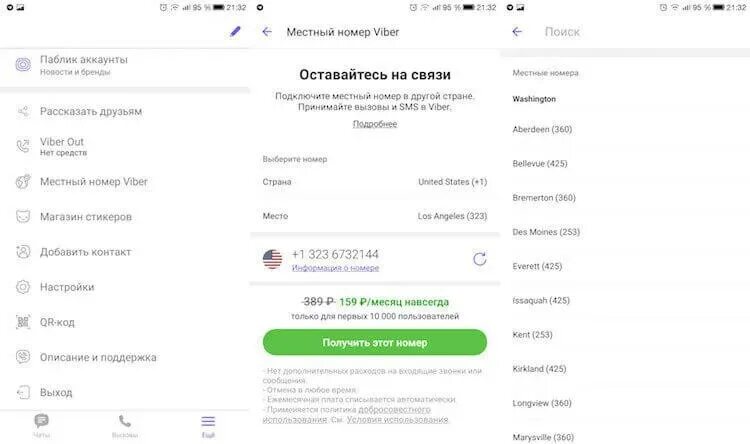
Task: Go back from Местный номер Viber screen
Action: [267, 32]
